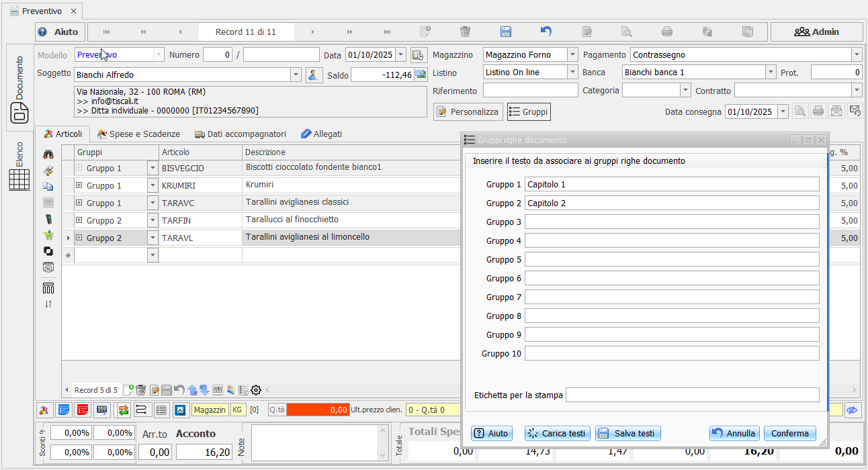
Task: Toggle the eye visibility icon at bottom right
Action: click(x=853, y=410)
